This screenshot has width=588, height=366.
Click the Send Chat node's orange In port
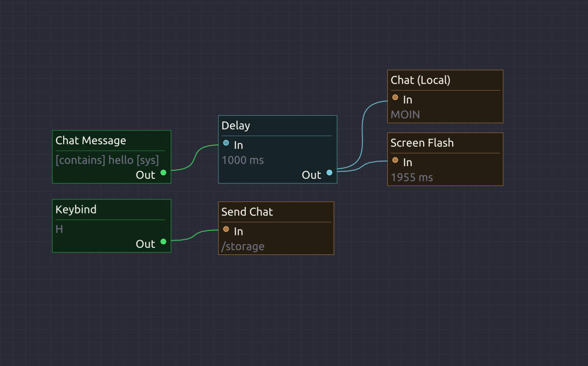tap(226, 229)
